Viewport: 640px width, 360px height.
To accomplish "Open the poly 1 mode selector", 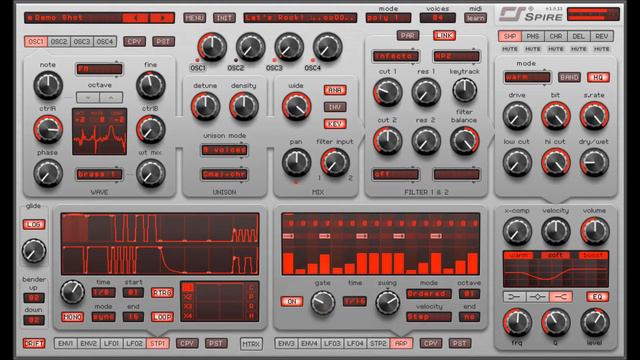I will click(x=388, y=18).
